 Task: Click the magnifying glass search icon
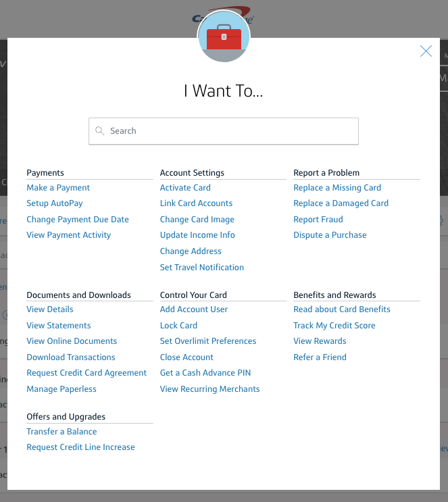click(100, 131)
